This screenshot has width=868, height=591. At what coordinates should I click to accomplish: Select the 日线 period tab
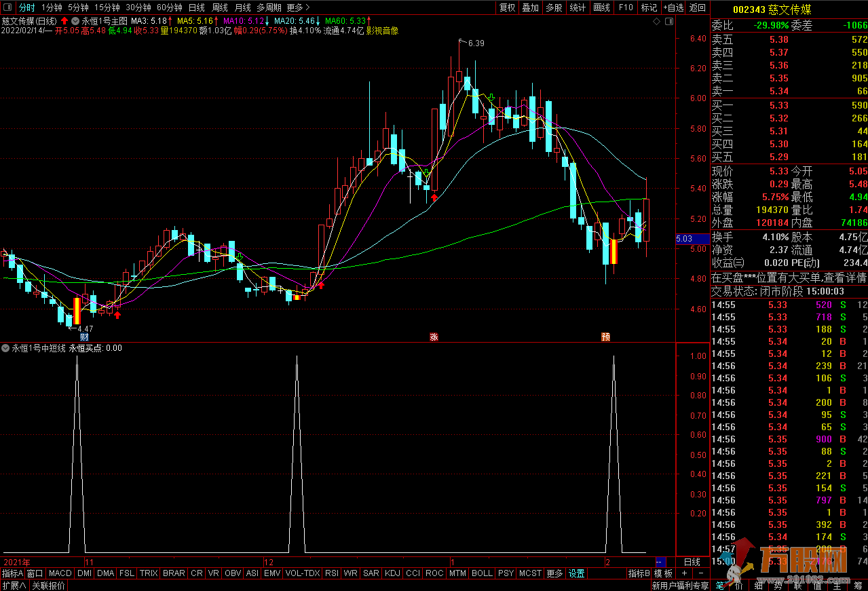click(x=197, y=7)
